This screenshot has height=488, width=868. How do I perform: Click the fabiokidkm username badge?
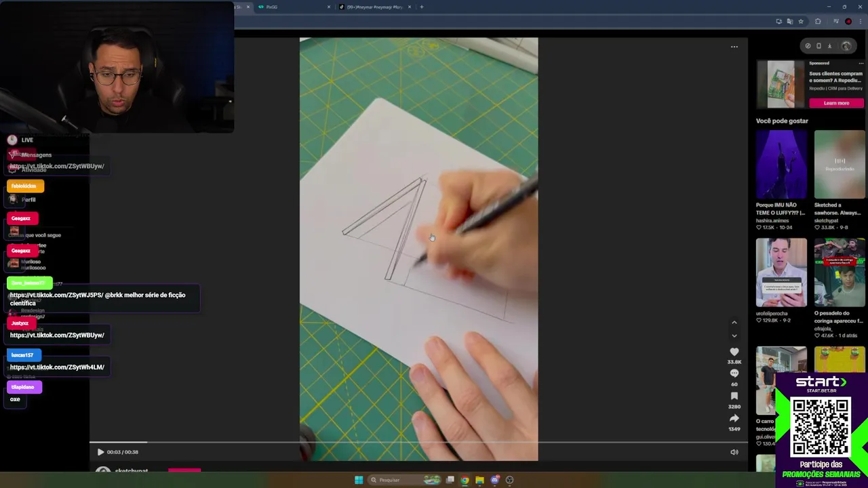click(x=26, y=186)
